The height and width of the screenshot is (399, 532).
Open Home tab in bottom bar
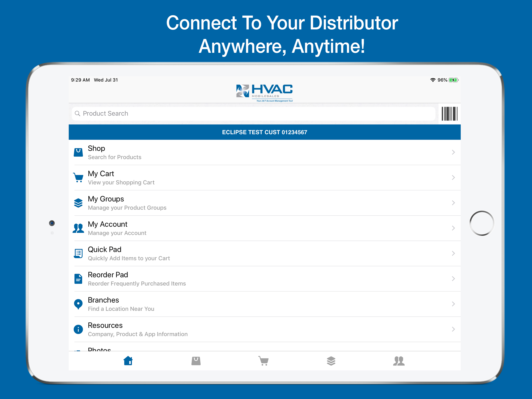tap(128, 361)
